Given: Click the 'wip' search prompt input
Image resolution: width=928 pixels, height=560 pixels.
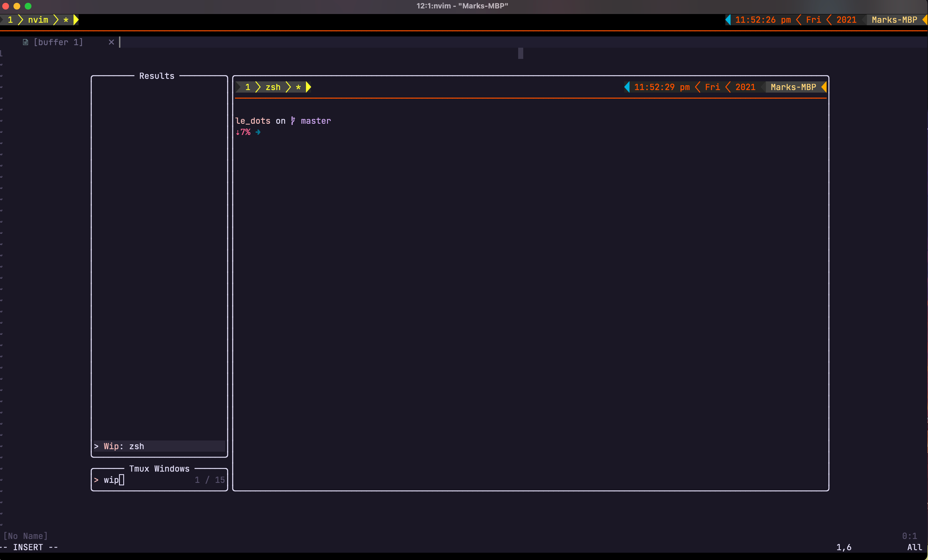Looking at the screenshot, I should 111,480.
